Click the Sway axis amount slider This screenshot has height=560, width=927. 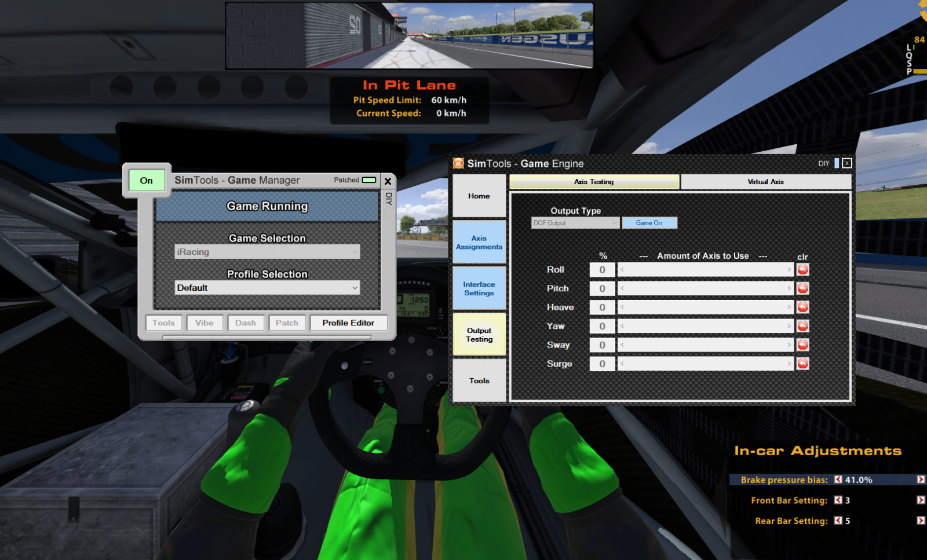(706, 345)
